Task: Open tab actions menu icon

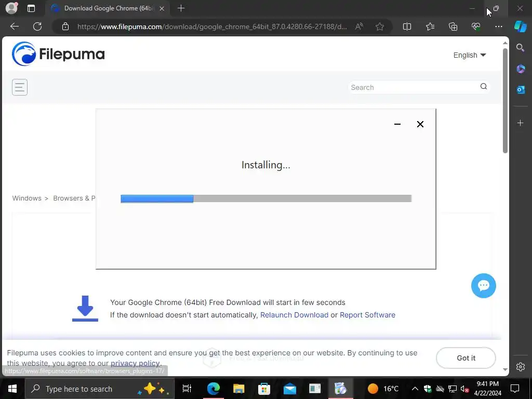Action: tap(31, 8)
